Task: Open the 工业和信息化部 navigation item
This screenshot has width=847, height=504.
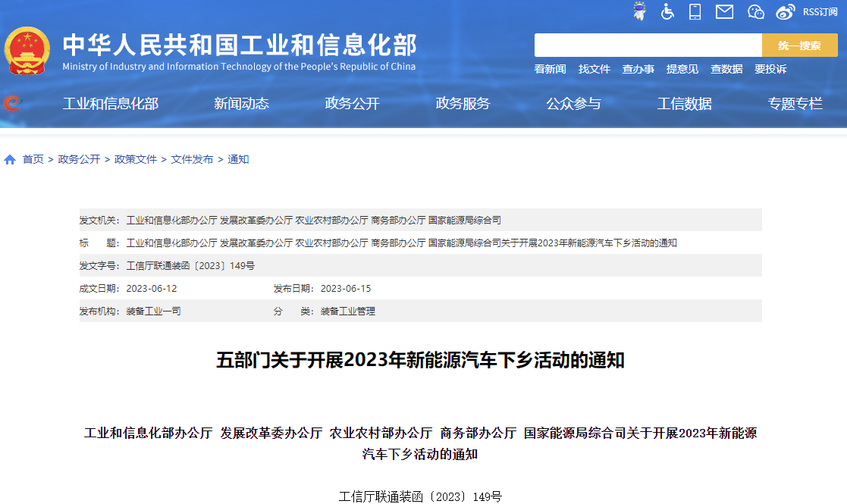Action: [111, 104]
